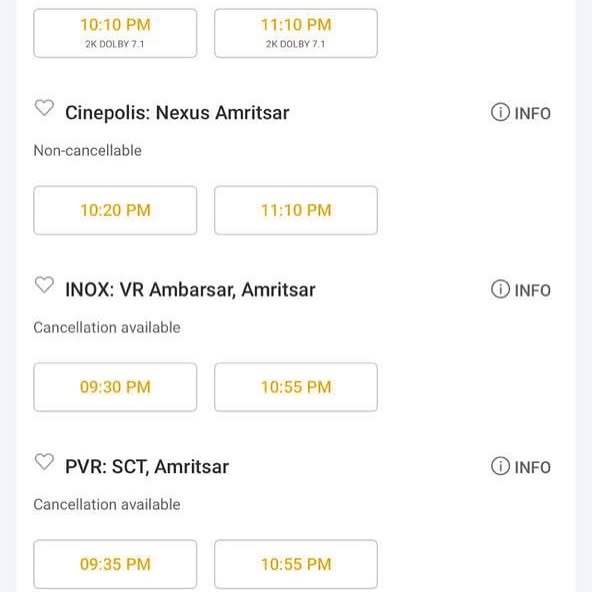
Task: Tap the Non-cancellable label under Cinepolis
Action: pos(88,151)
